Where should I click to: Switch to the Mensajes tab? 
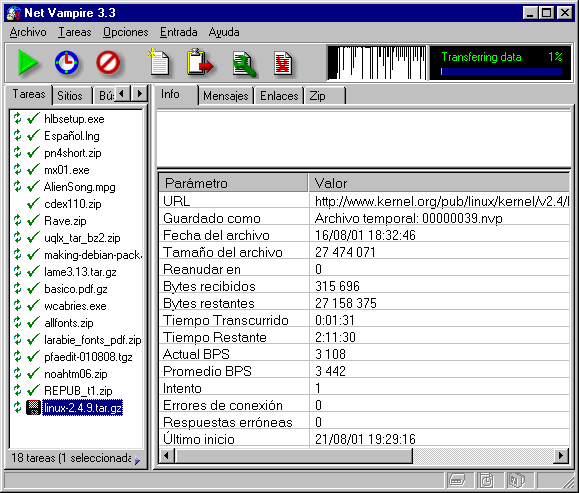click(226, 96)
